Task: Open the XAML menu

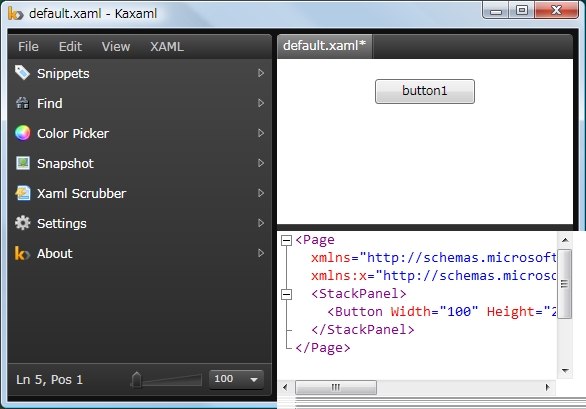Action: [x=167, y=47]
